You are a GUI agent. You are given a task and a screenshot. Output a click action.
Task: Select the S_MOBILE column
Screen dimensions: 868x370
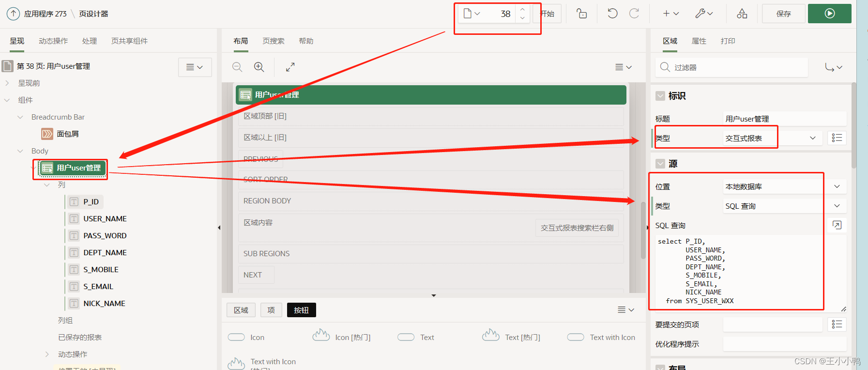click(x=101, y=270)
